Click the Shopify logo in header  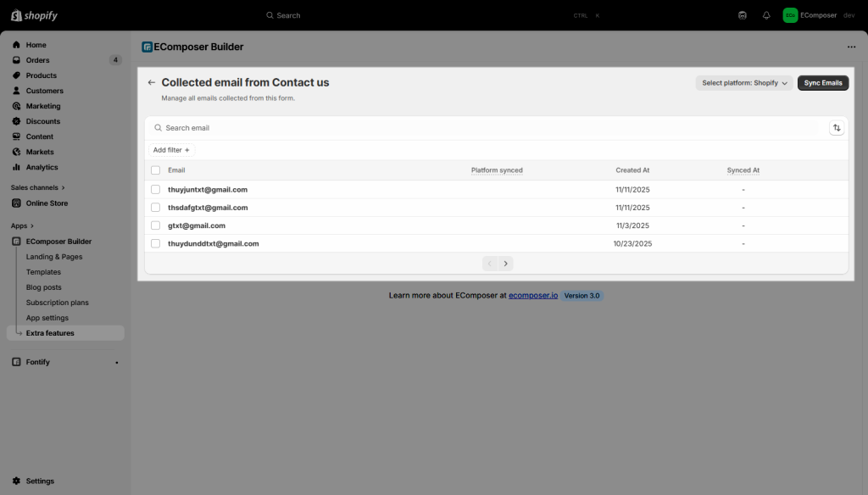pos(35,15)
